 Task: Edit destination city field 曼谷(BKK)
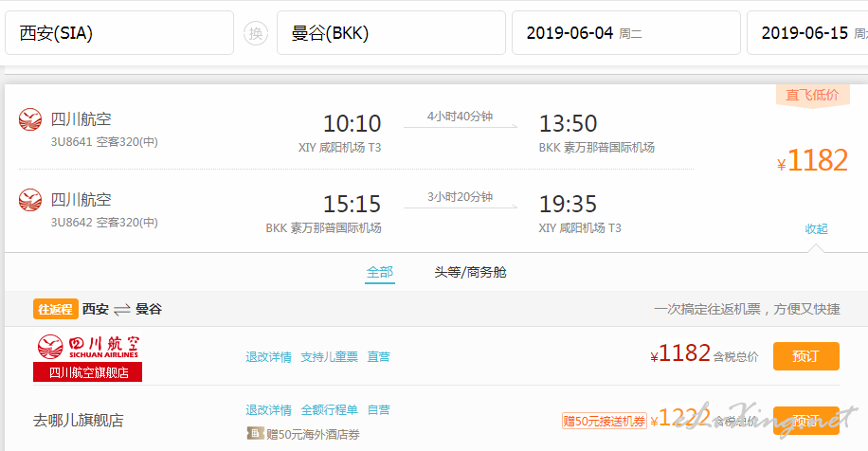pos(390,32)
